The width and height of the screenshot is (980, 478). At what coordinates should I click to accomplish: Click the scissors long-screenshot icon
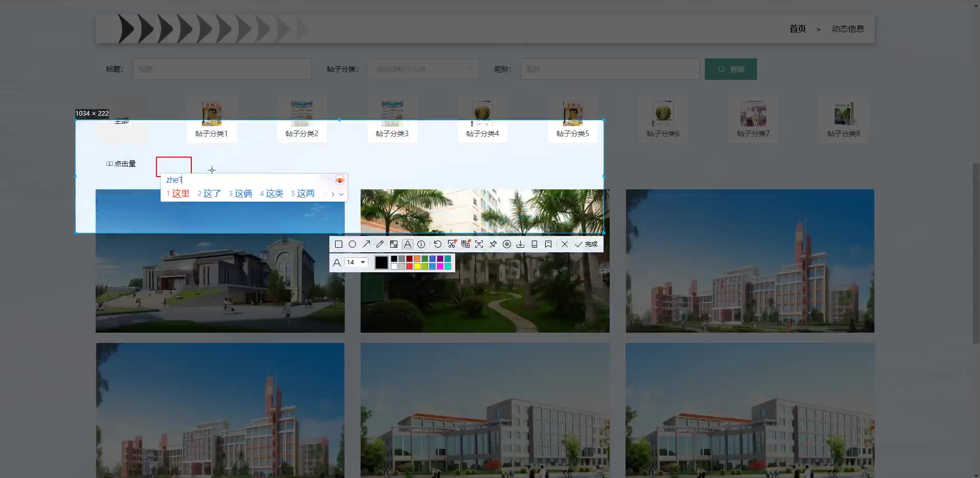coord(452,244)
